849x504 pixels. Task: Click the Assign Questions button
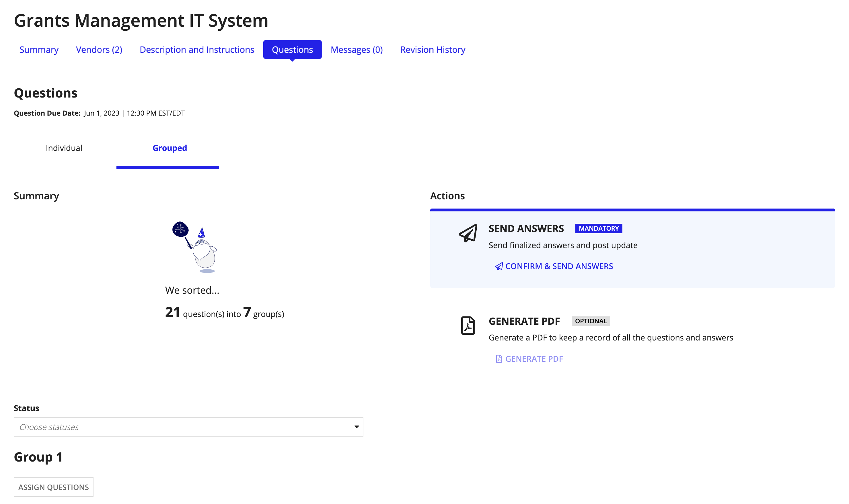pyautogui.click(x=54, y=487)
